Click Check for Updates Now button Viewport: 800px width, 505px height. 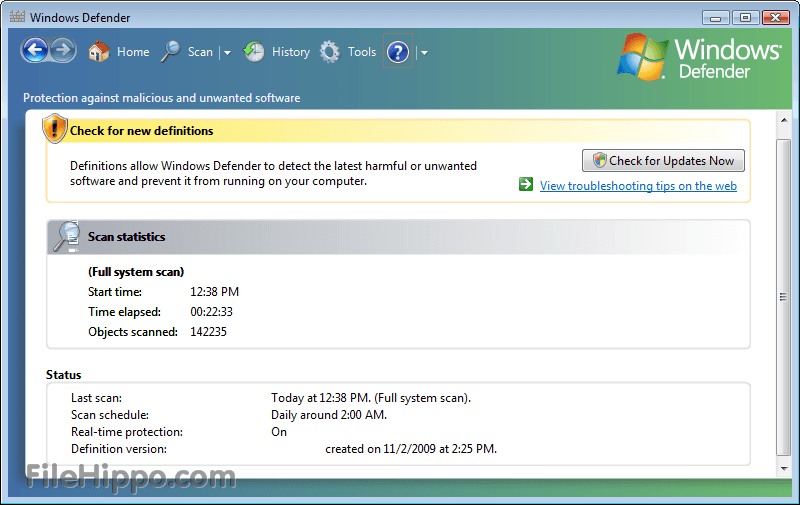(663, 161)
